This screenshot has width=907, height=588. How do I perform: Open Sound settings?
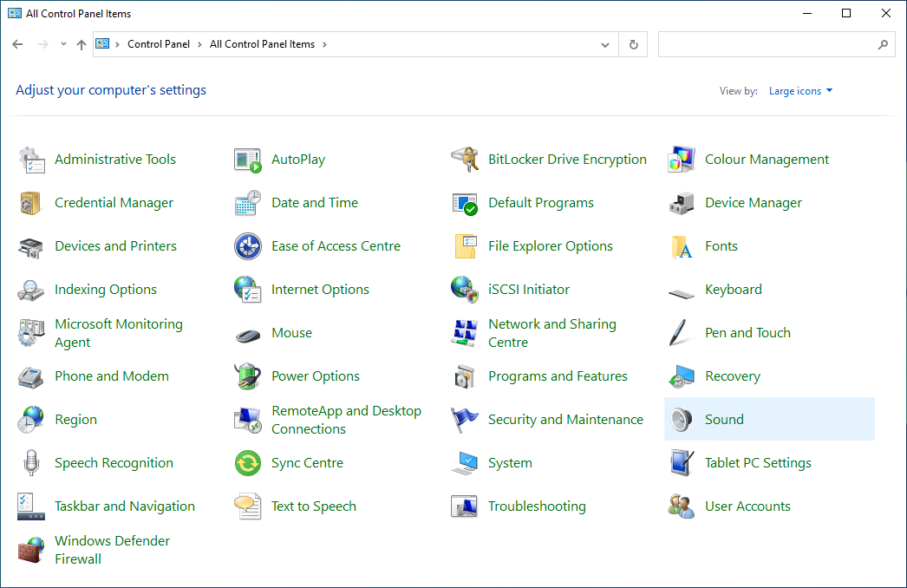click(724, 419)
